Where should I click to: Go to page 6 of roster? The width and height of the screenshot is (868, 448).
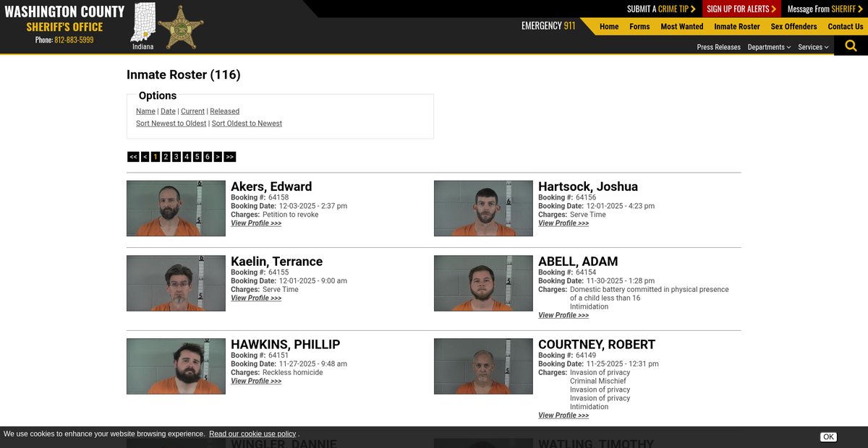click(x=208, y=157)
